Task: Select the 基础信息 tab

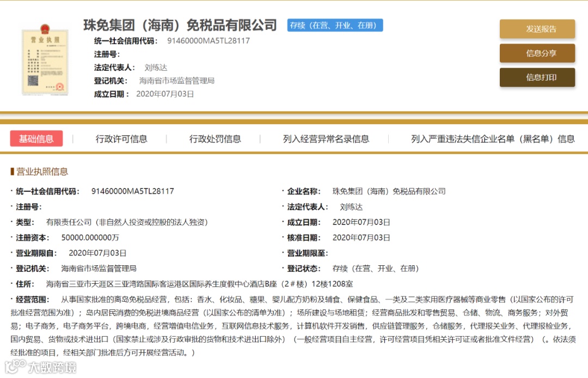Action: point(36,139)
